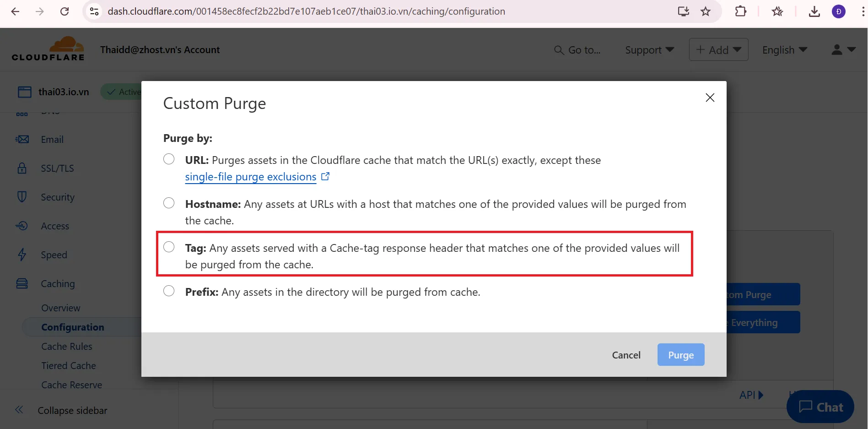Choose the Tag purge radio button
The image size is (868, 429).
click(169, 247)
